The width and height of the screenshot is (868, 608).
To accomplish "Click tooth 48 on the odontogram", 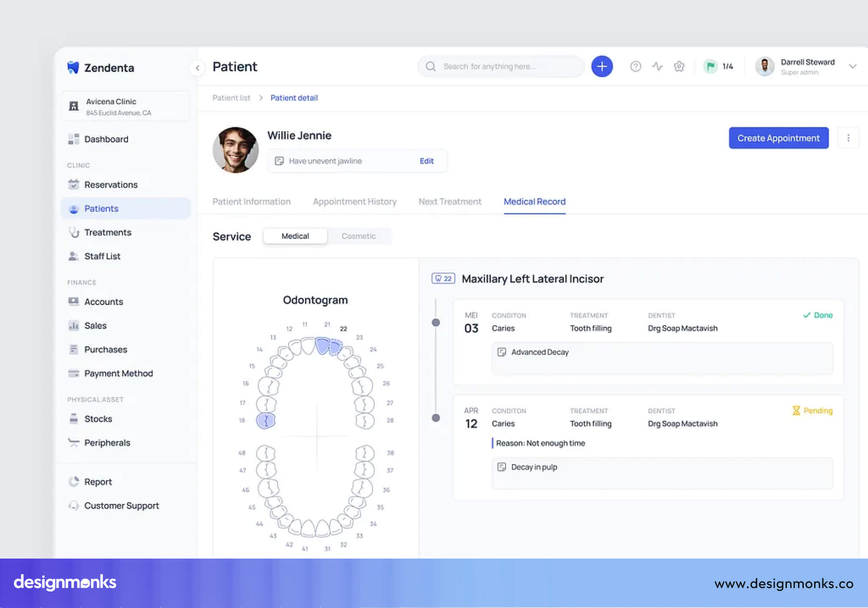I will click(266, 453).
